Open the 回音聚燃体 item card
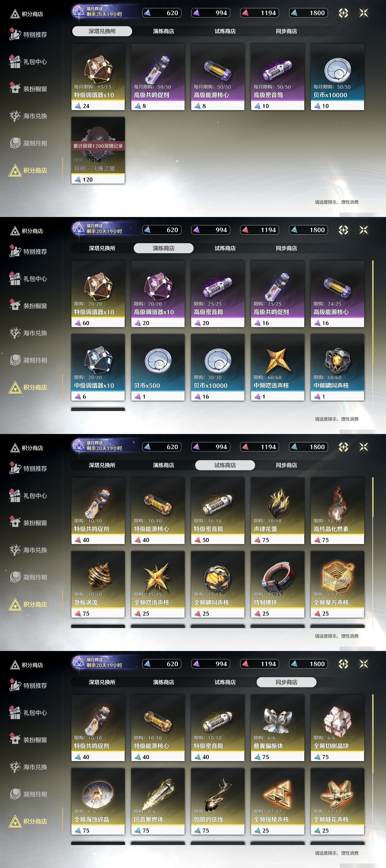386x868 pixels. pyautogui.click(x=158, y=801)
